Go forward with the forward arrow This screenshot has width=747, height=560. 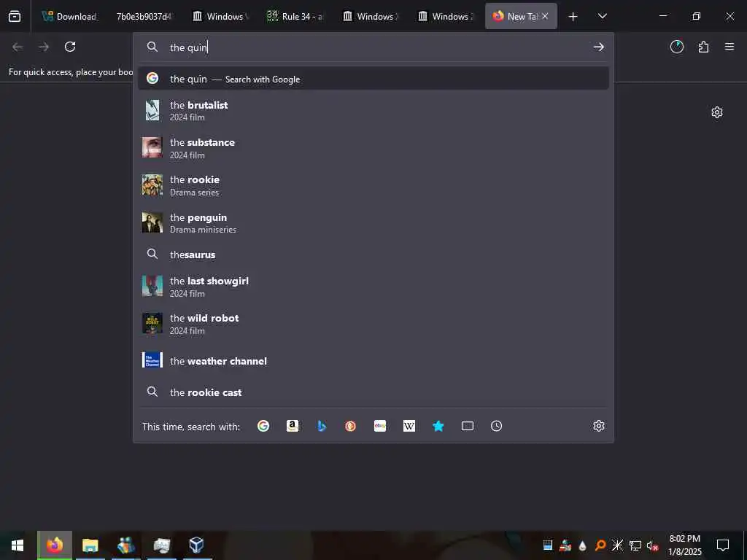44,47
